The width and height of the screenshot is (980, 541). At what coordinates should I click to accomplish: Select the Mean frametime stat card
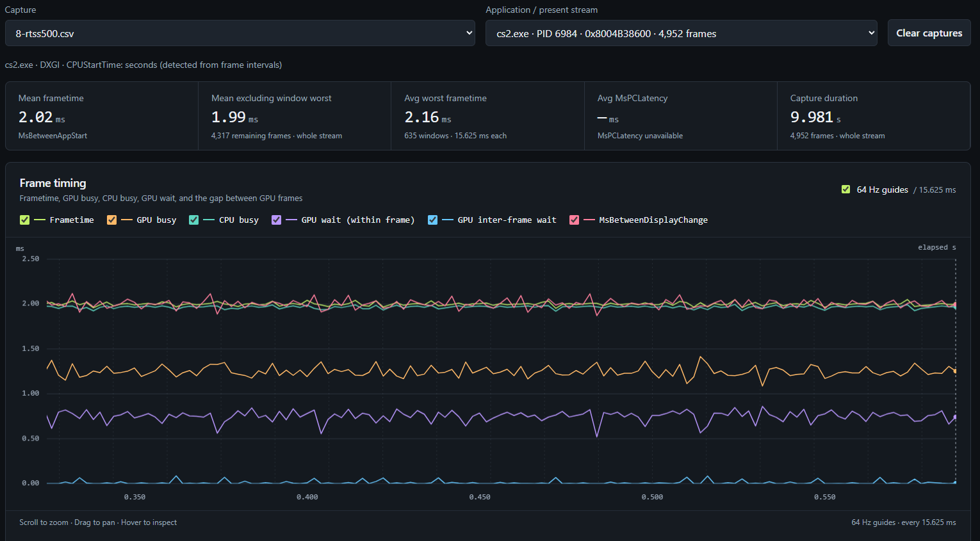[x=102, y=116]
